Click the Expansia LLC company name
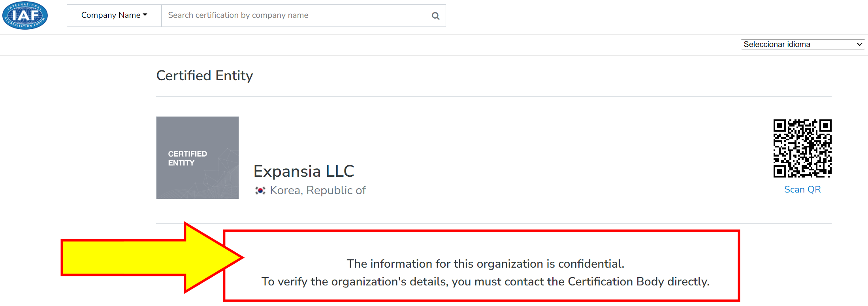 tap(303, 171)
